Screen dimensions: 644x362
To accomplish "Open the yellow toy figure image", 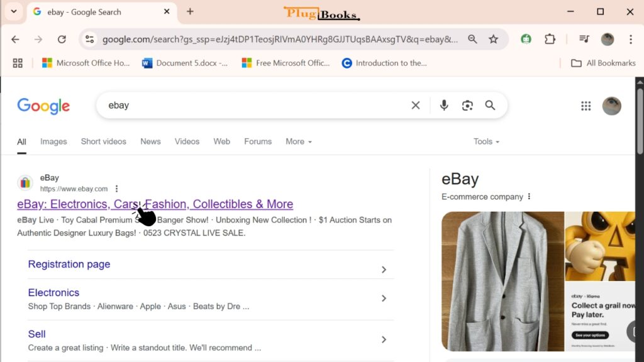I will click(x=600, y=246).
